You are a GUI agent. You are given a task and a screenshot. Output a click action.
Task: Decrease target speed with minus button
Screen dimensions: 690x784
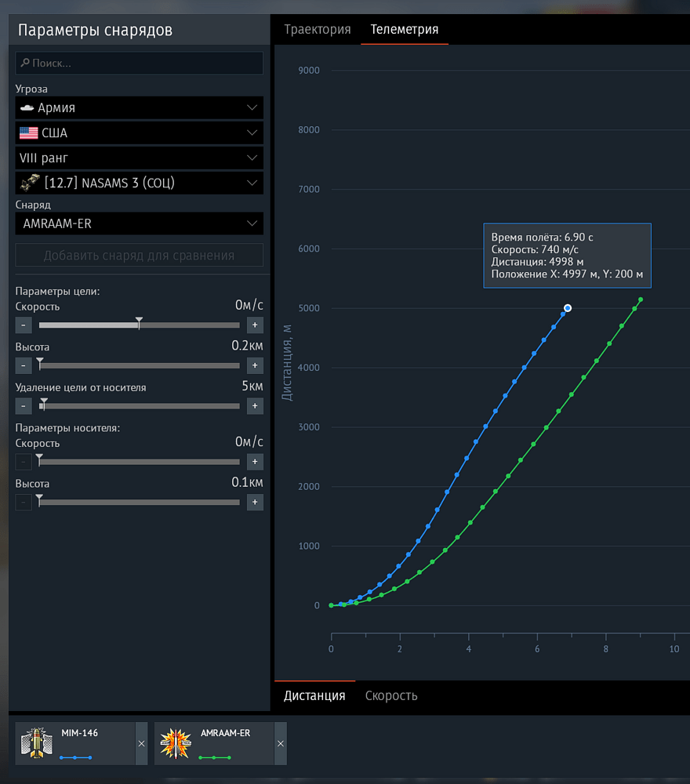coord(24,325)
